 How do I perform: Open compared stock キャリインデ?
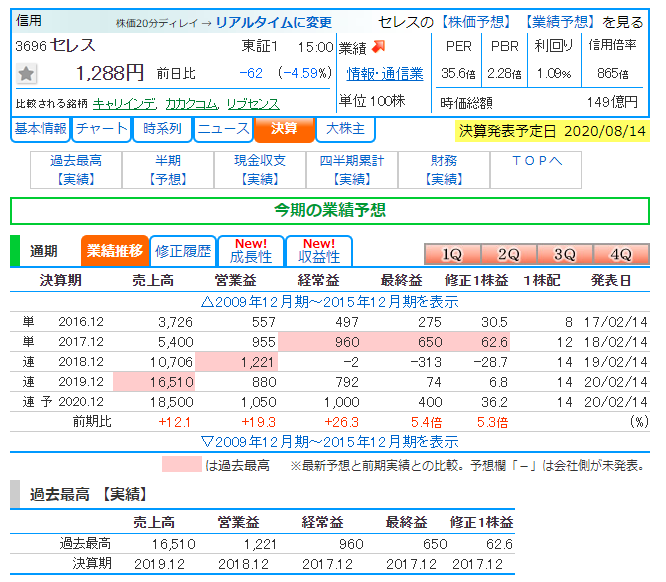124,104
